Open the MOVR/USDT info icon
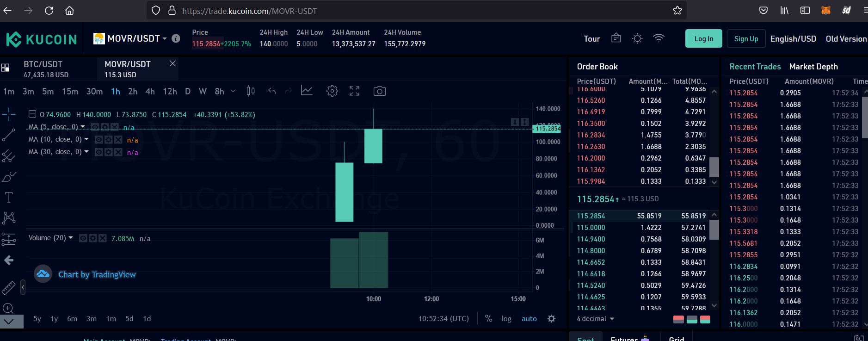Viewport: 868px width, 341px height. point(176,38)
